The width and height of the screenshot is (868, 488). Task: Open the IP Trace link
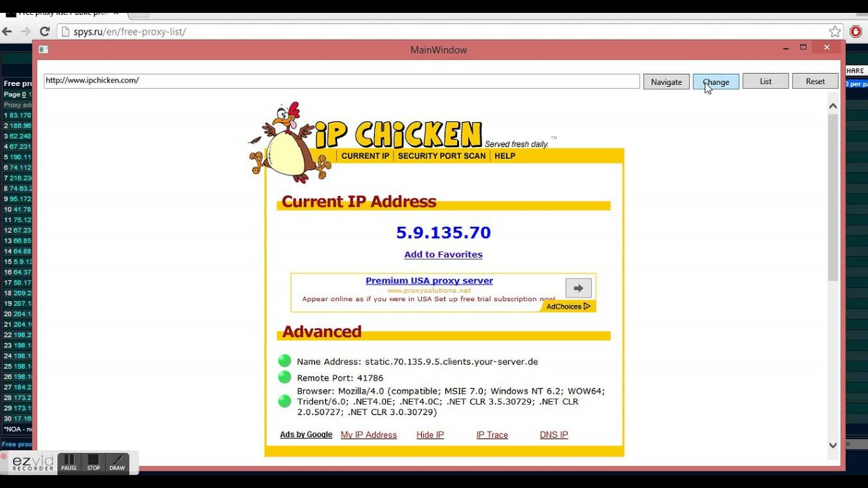(x=492, y=435)
